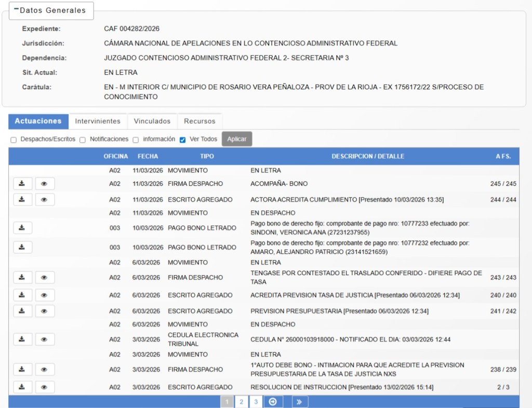Click the FECHA column header
Image resolution: width=532 pixels, height=408 pixels.
[148, 156]
